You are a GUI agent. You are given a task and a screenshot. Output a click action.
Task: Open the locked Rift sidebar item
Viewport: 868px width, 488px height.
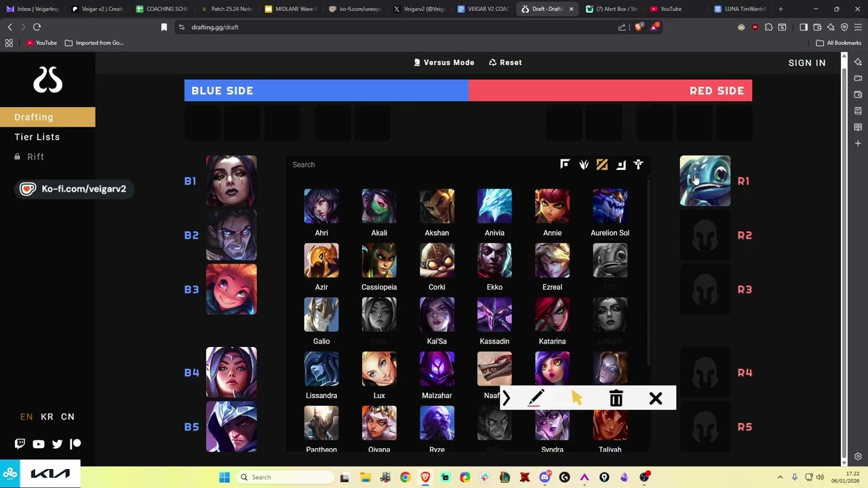29,157
